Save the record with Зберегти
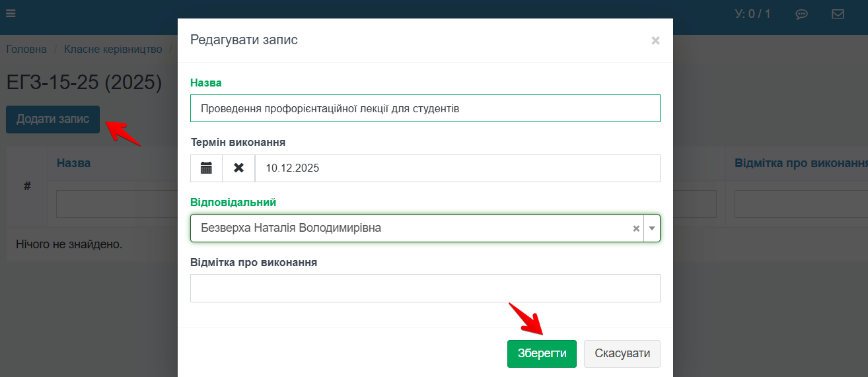The image size is (868, 377). coord(542,354)
